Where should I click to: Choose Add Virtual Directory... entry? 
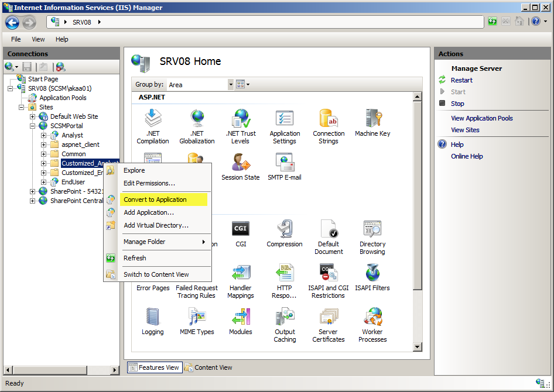coord(158,225)
